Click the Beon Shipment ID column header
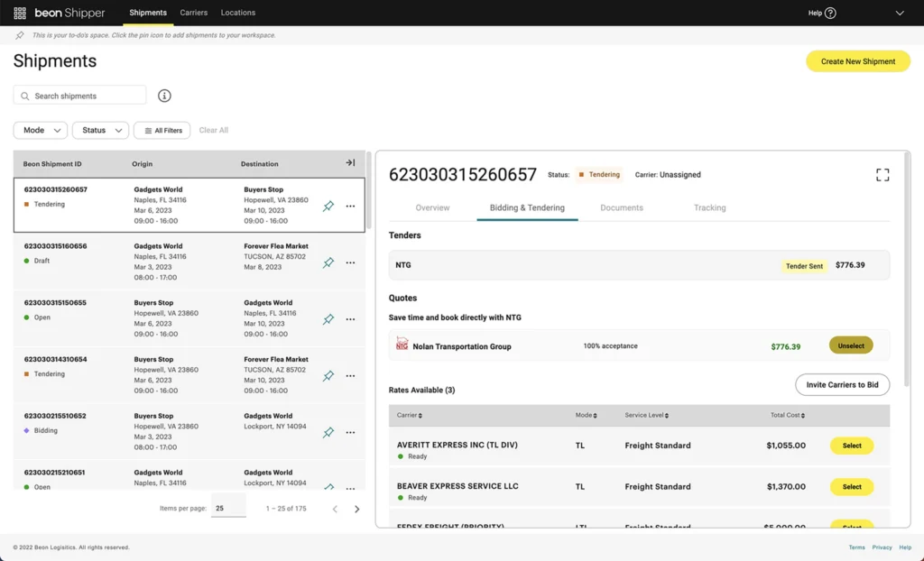 coord(52,164)
